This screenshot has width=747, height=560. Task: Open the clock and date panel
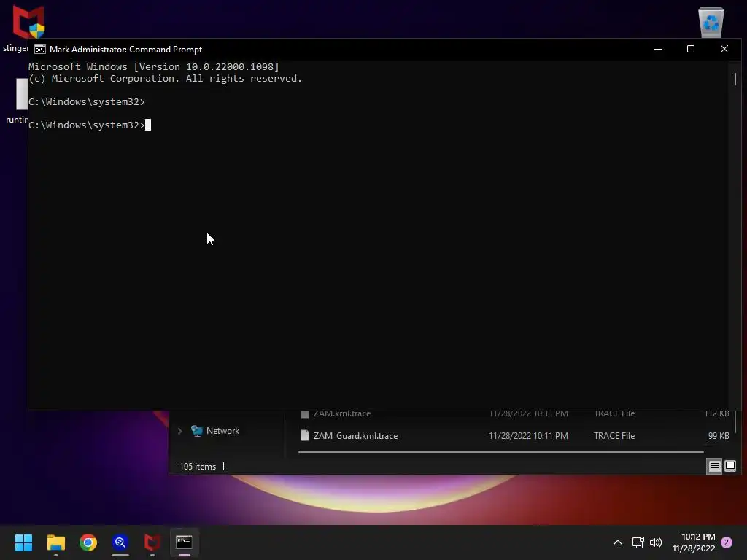694,542
